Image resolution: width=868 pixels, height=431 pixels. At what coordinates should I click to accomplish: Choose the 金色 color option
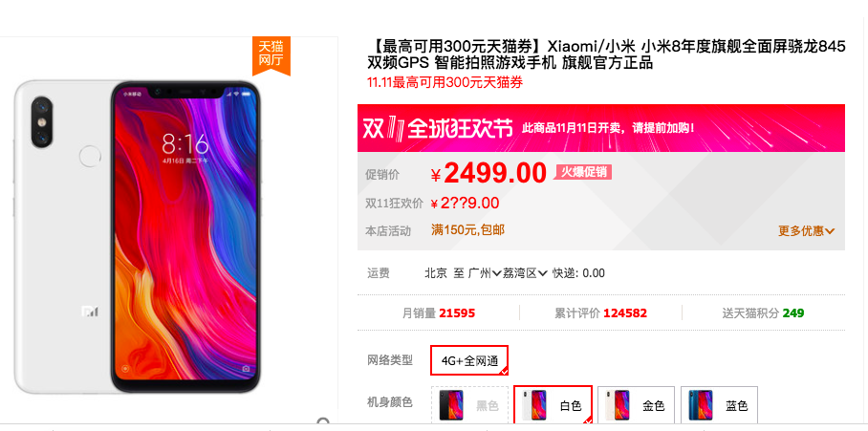[x=636, y=405]
